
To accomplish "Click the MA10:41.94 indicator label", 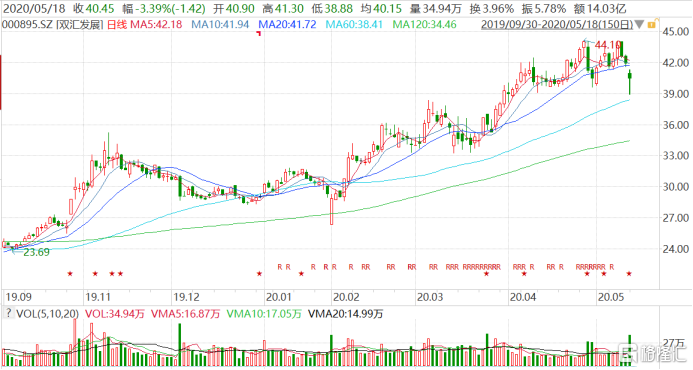I will click(x=220, y=24).
